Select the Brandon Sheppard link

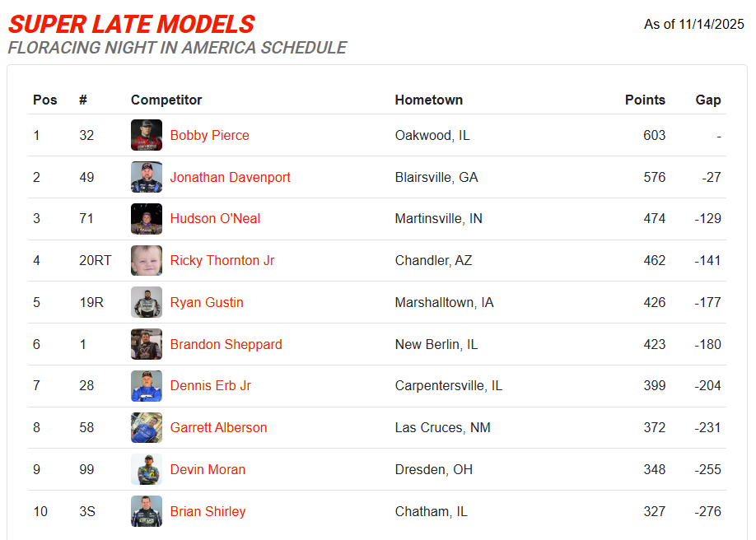[226, 344]
